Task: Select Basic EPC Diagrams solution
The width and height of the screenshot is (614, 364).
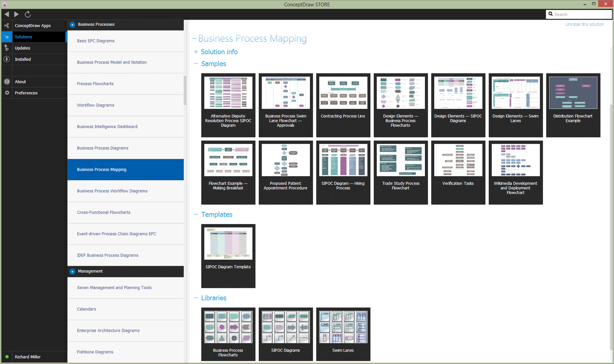Action: [x=126, y=41]
